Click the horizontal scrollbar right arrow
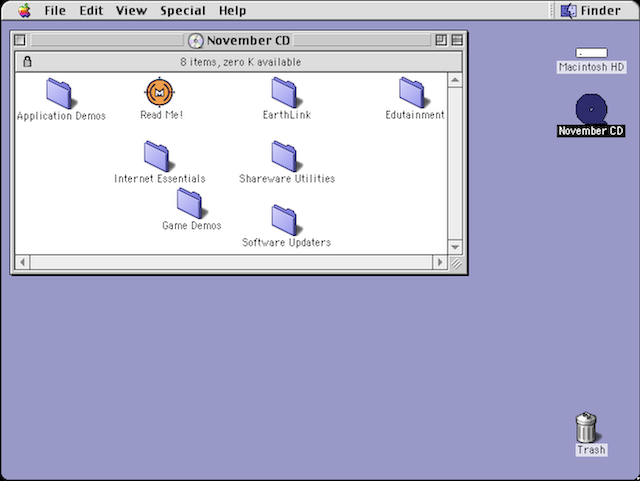 [x=440, y=262]
